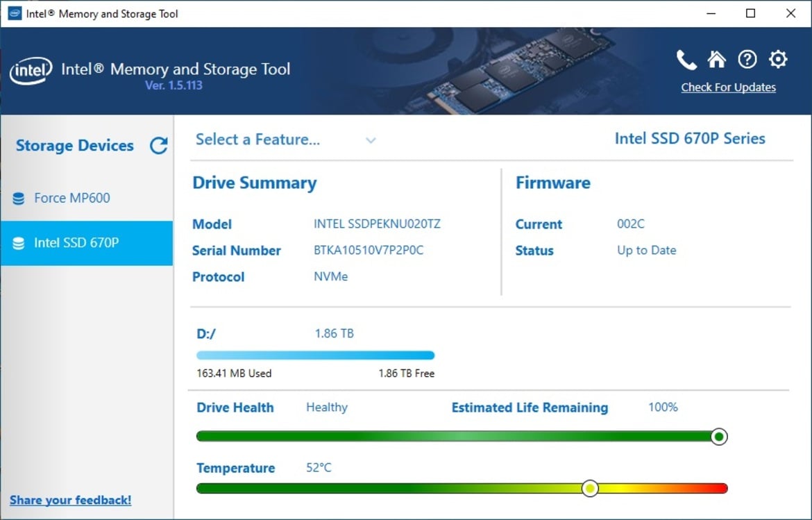Close the Intel Memory and Storage Tool
The height and width of the screenshot is (520, 812).
click(790, 13)
